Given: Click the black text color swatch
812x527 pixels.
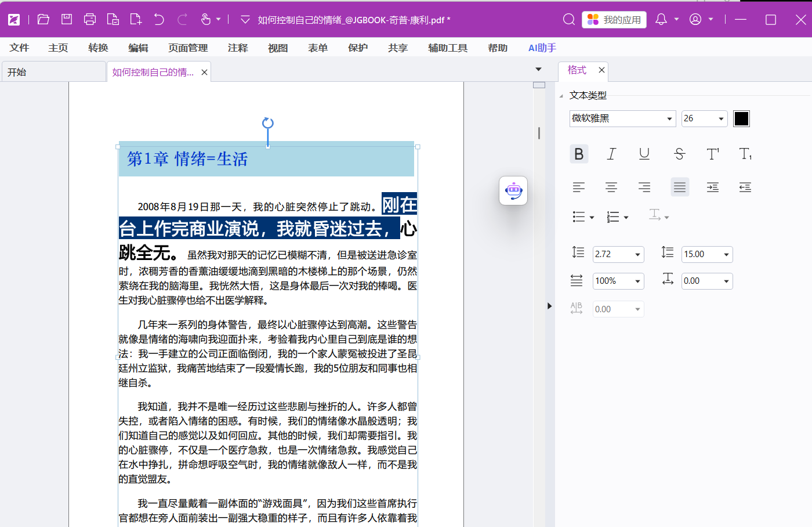Looking at the screenshot, I should click(741, 118).
